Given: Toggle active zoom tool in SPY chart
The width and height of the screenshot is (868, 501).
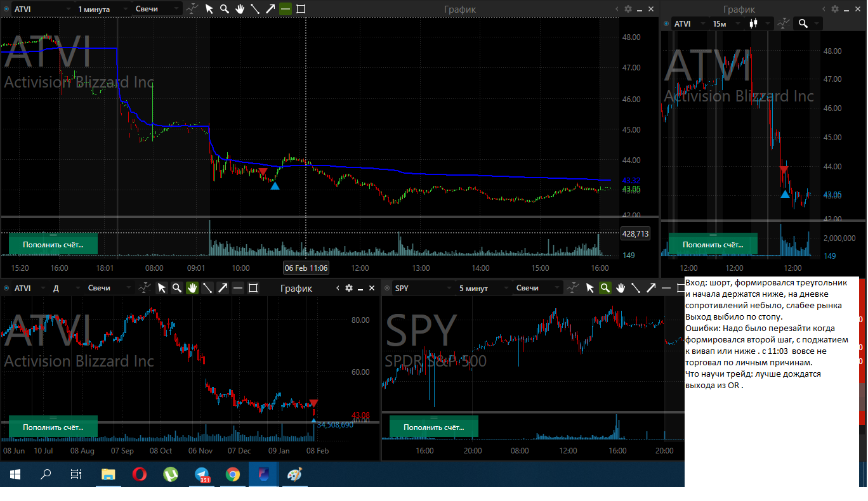Looking at the screenshot, I should click(x=605, y=288).
